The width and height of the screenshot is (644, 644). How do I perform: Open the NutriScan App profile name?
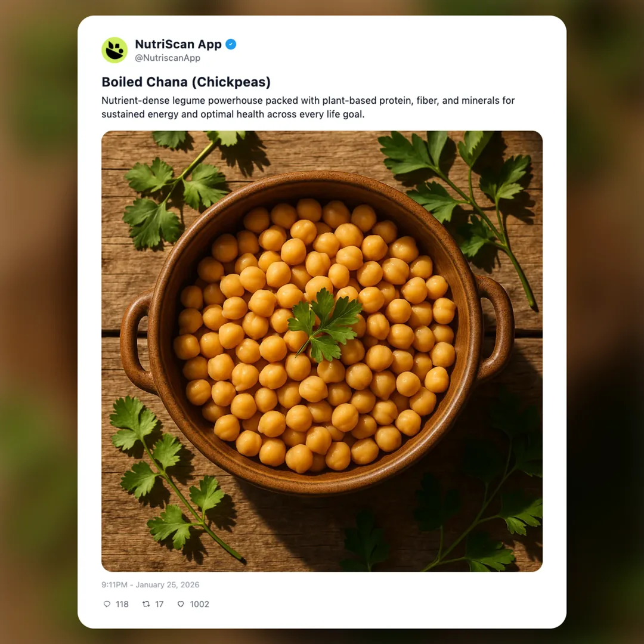coord(178,44)
